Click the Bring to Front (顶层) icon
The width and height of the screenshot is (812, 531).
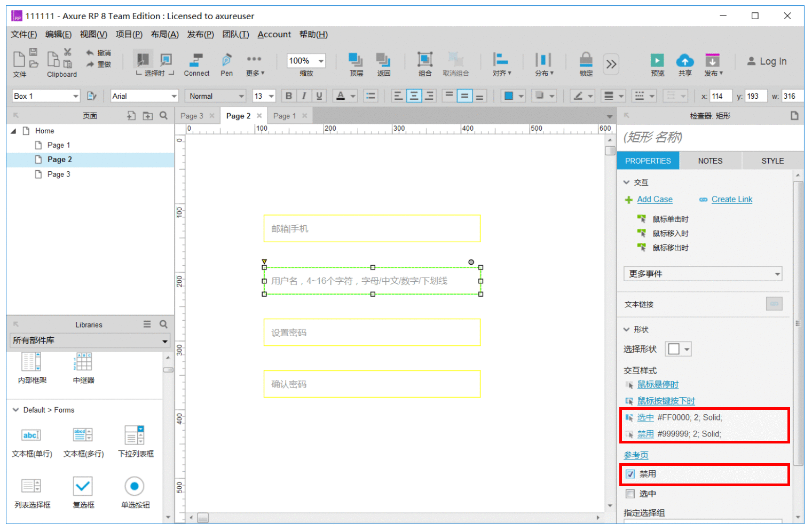pyautogui.click(x=356, y=60)
